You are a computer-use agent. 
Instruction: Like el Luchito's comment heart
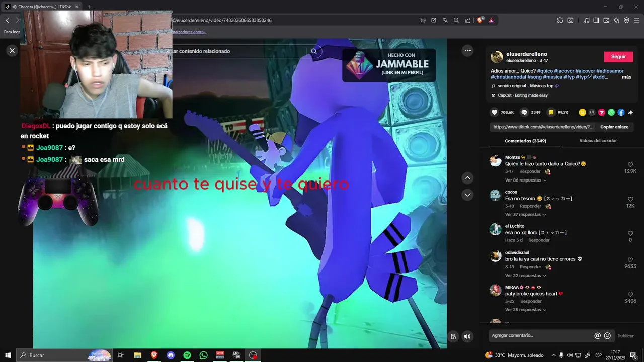630,234
